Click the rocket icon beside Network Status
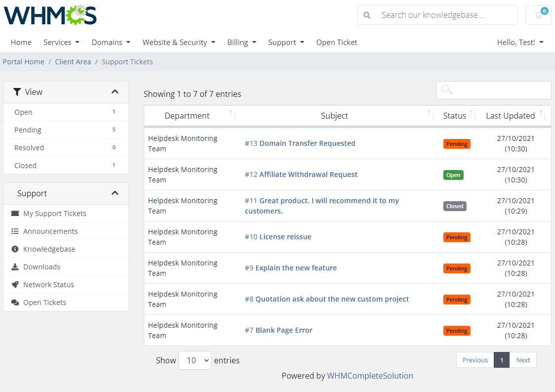 pyautogui.click(x=15, y=284)
